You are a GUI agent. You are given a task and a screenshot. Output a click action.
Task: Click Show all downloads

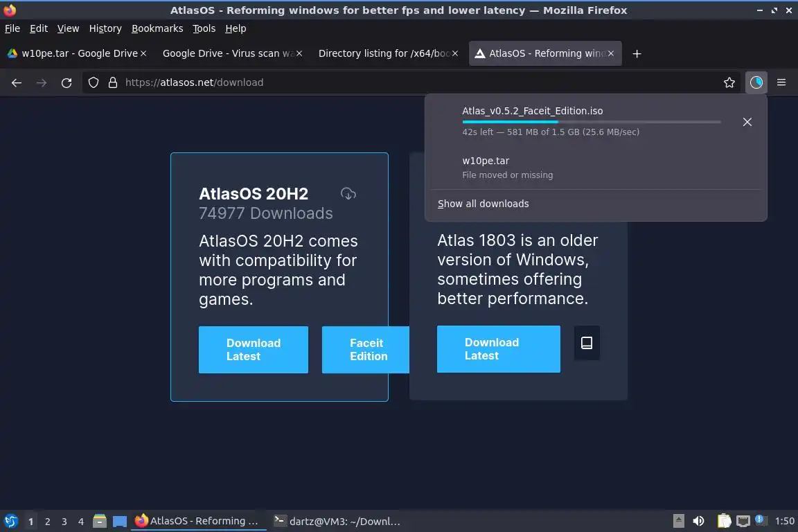coord(483,204)
